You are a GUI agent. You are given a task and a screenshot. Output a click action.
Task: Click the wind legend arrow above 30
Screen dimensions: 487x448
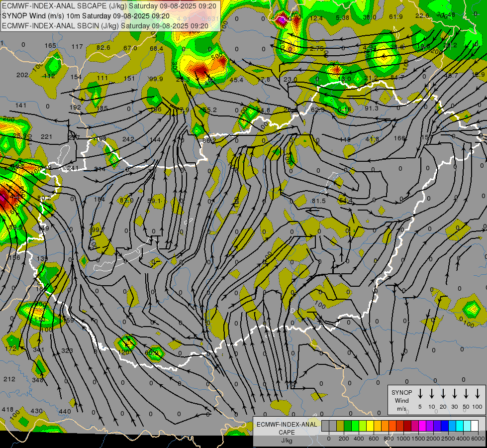click(x=454, y=394)
